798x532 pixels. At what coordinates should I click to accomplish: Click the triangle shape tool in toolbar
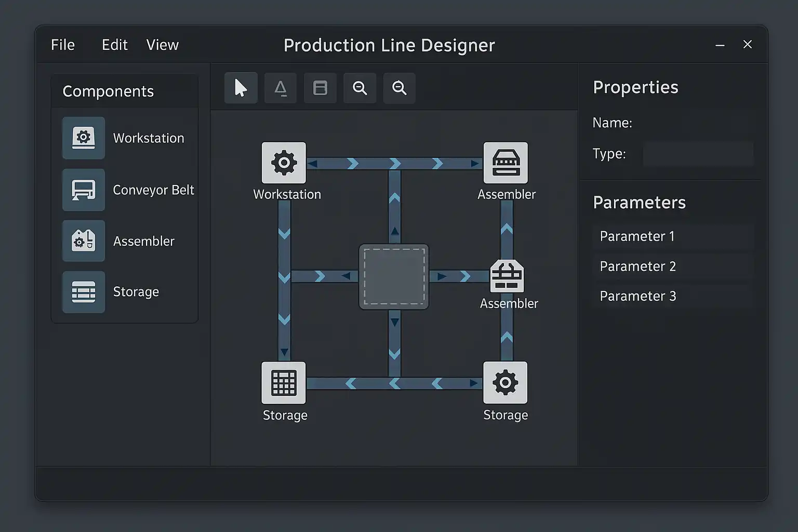281,88
